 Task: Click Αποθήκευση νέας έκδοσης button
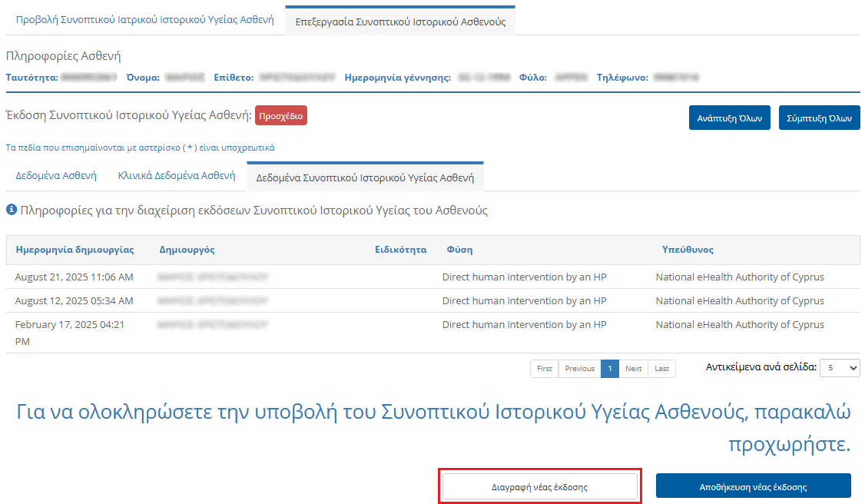click(753, 486)
